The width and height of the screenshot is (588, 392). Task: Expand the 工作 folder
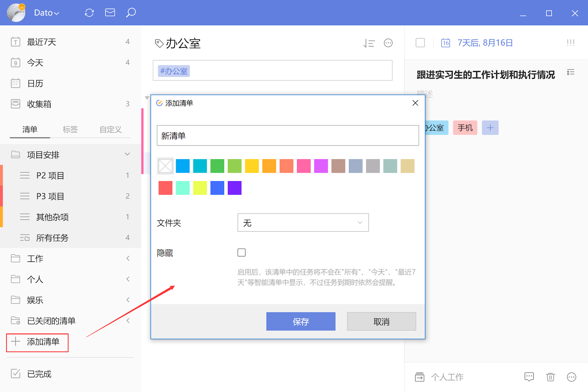click(x=128, y=258)
